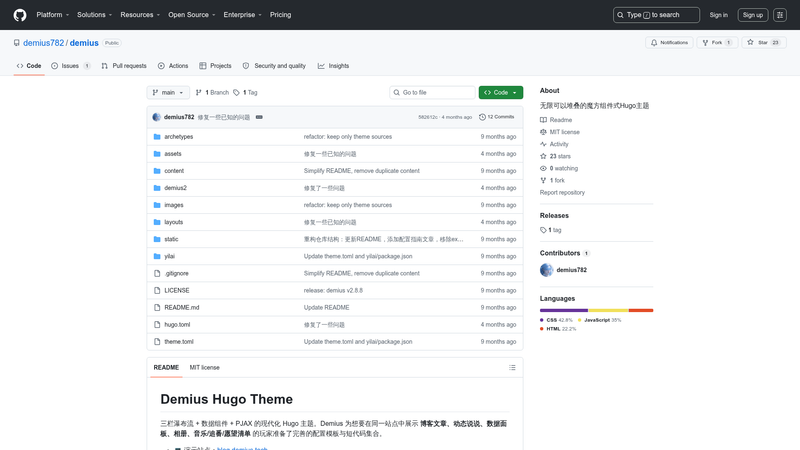Open the 1 Tag link near branch selector
800x450 pixels.
(x=245, y=92)
